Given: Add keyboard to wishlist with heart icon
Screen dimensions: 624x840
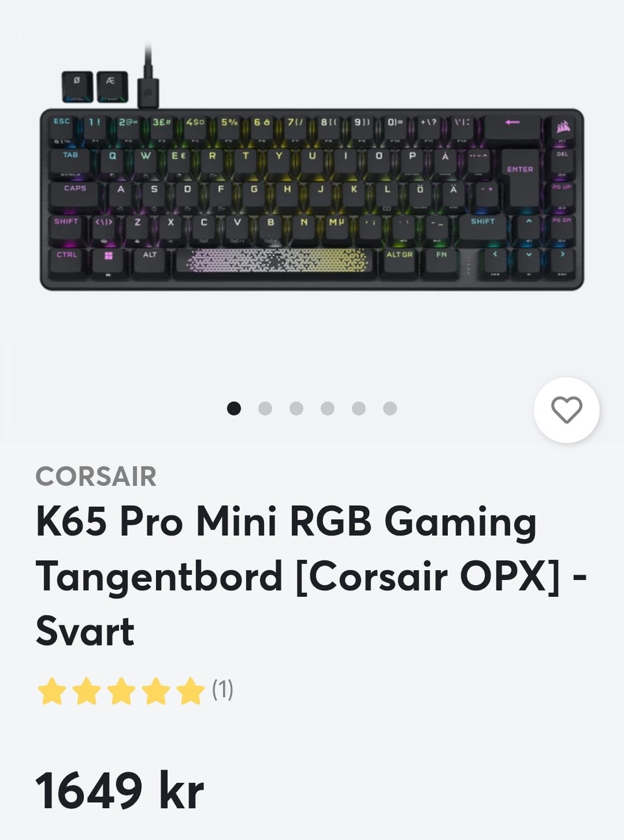Looking at the screenshot, I should coord(567,410).
